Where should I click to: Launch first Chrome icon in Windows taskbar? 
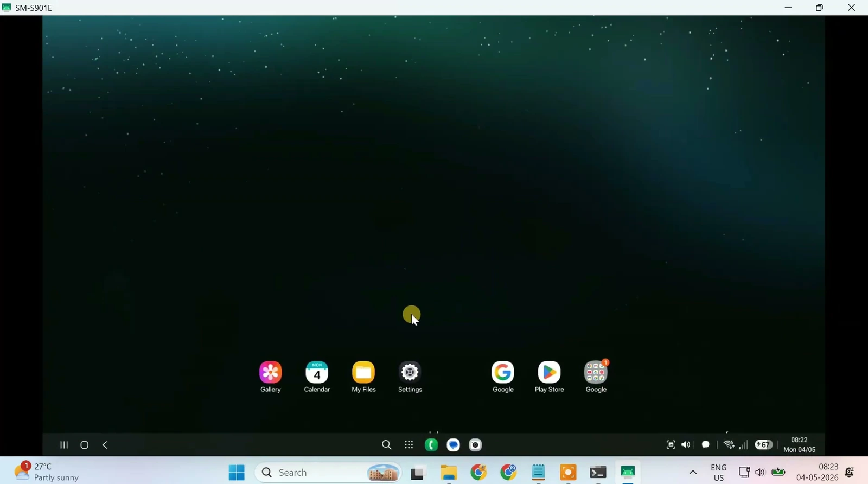(478, 473)
